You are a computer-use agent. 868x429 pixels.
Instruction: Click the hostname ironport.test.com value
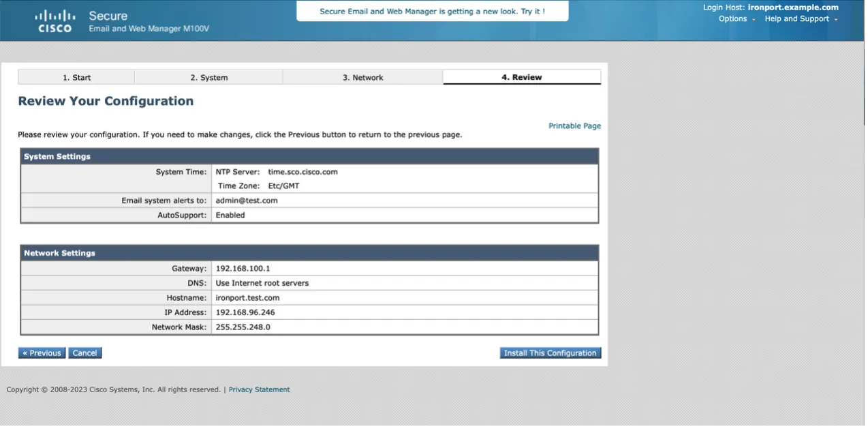click(247, 298)
